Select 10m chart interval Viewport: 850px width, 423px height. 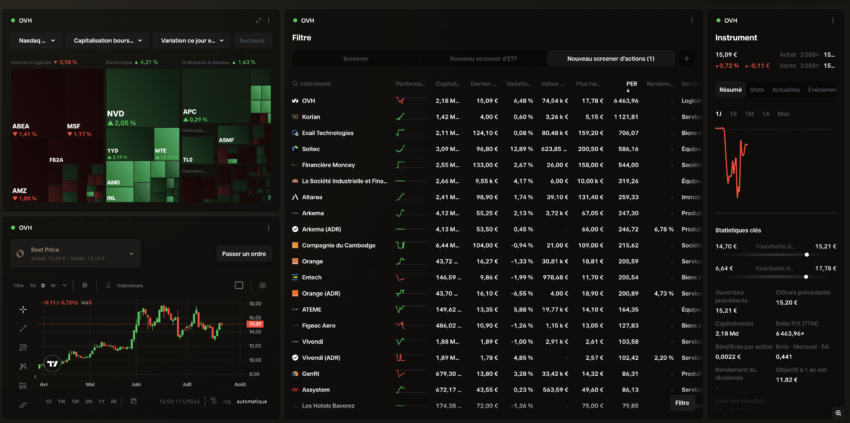point(18,285)
